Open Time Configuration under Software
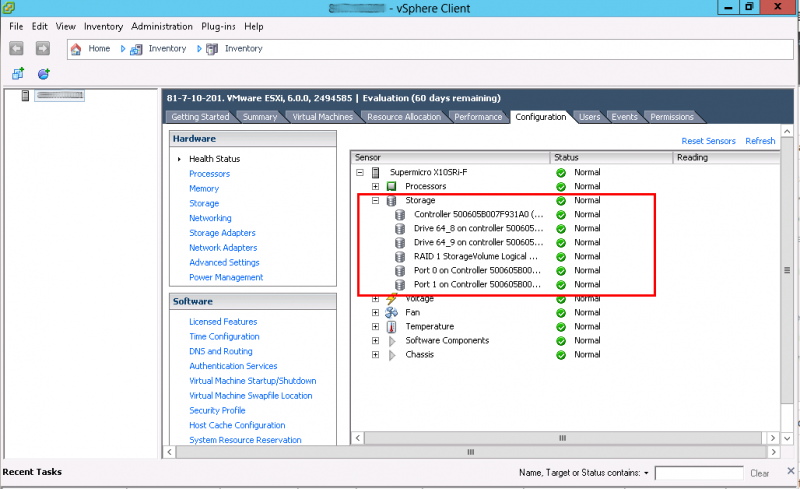This screenshot has height=489, width=800. 224,336
